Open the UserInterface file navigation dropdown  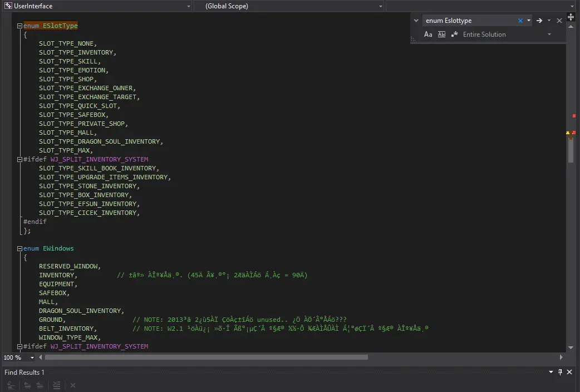tap(189, 6)
